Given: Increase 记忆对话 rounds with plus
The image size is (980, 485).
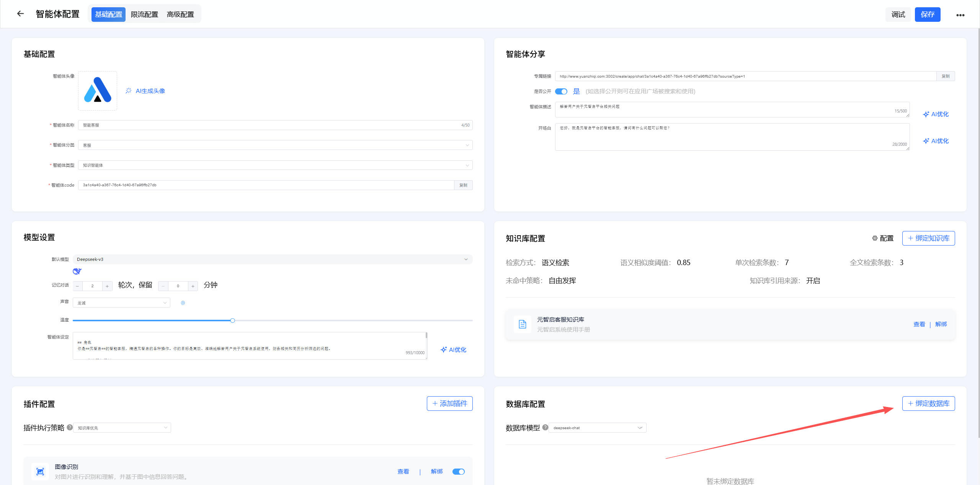Looking at the screenshot, I should click(107, 286).
